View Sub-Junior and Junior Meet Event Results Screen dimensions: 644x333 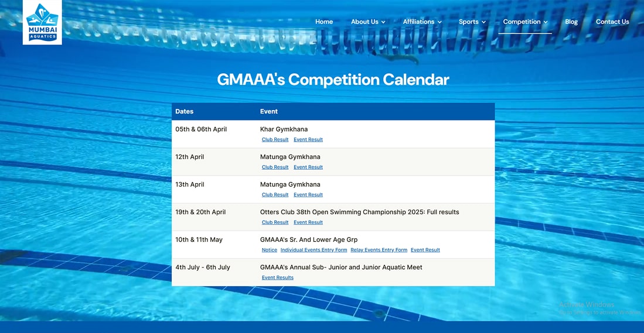tap(278, 277)
